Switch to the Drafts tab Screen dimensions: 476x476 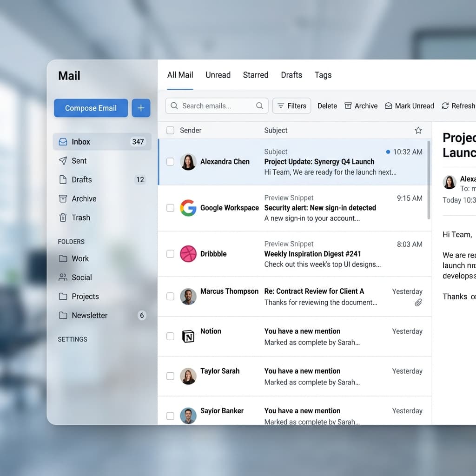(x=291, y=75)
